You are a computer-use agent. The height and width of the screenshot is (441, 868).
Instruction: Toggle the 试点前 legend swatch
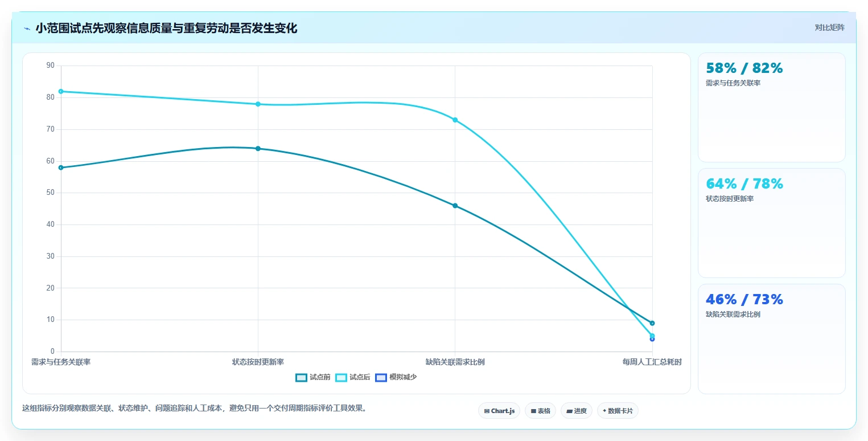click(301, 377)
